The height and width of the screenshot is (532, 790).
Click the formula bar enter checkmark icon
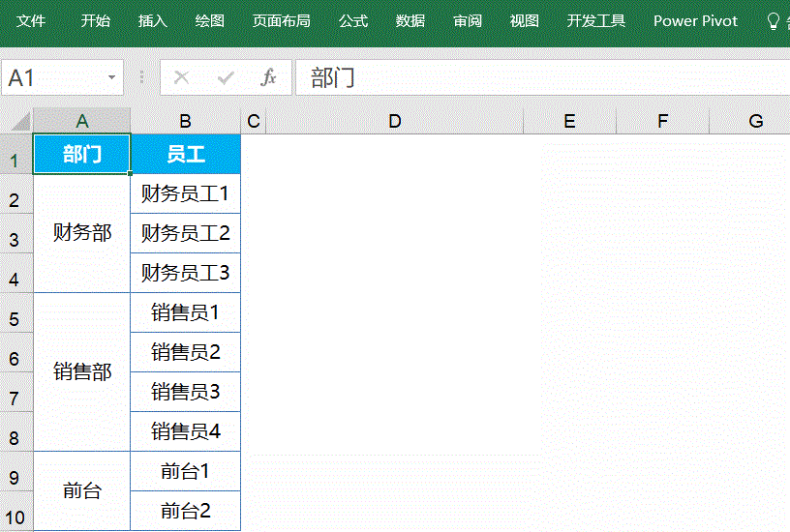point(226,77)
